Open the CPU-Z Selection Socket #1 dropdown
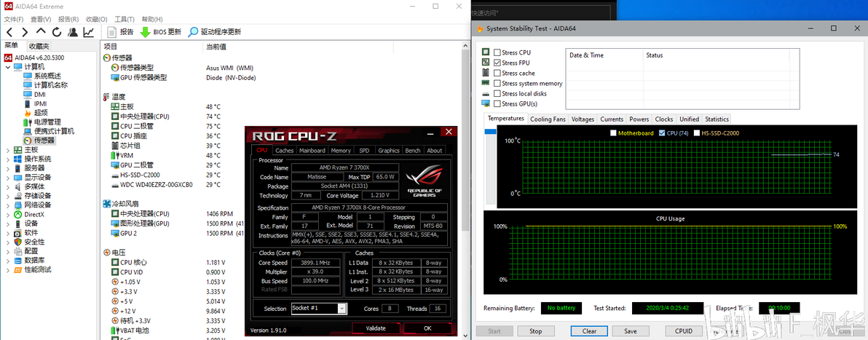 [342, 309]
